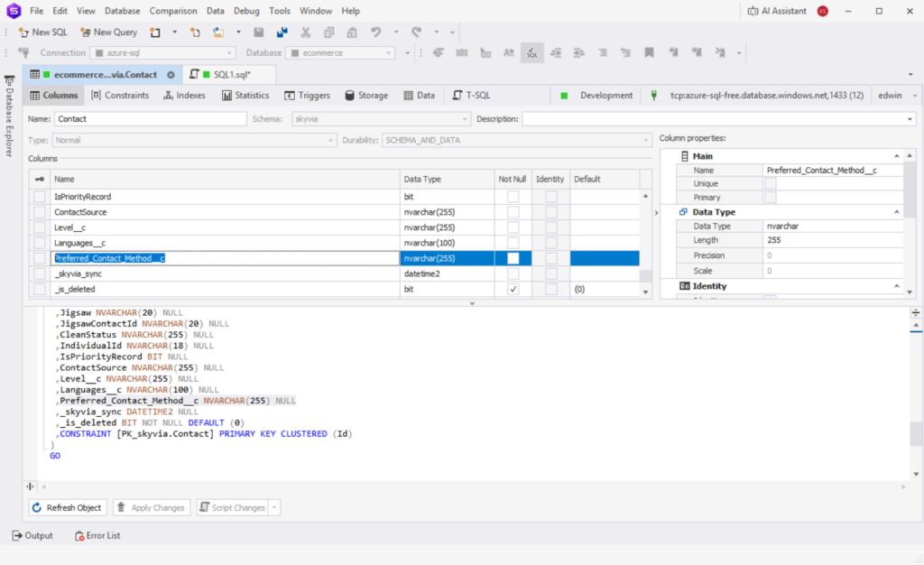The width and height of the screenshot is (924, 565).
Task: Toggle Not Null for IsPriorityRecord column
Action: coord(513,197)
